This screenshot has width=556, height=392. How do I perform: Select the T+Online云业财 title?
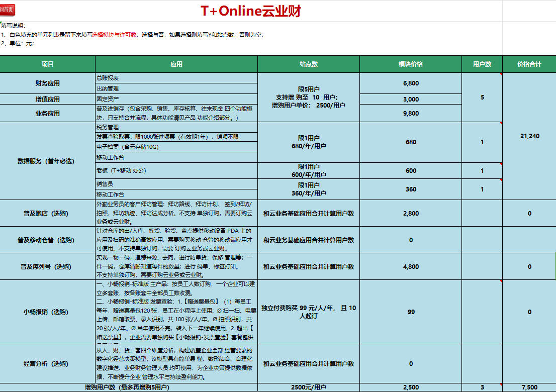(251, 11)
